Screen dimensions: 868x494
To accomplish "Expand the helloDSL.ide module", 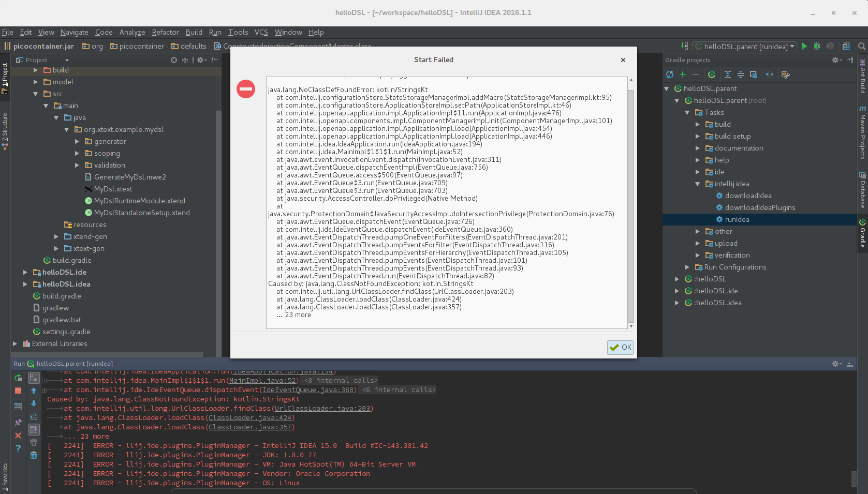I will 25,272.
